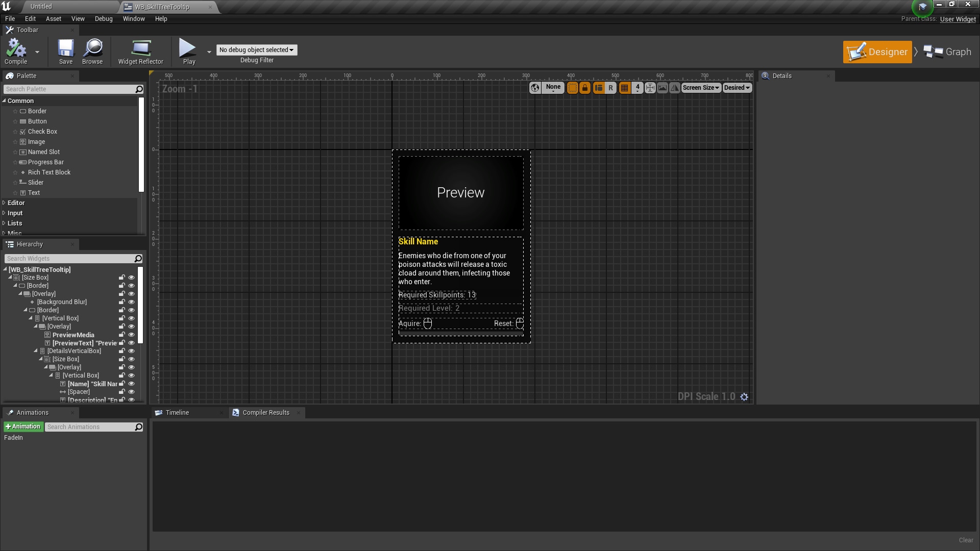The image size is (980, 551).
Task: Toggle grid snapping in the designer
Action: point(624,87)
